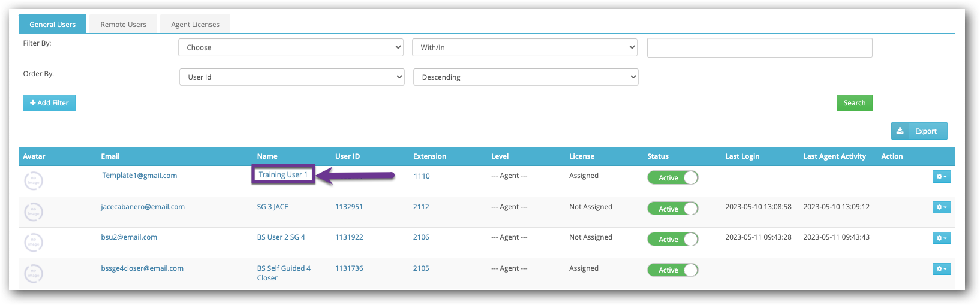Toggle Active status for Training User 1

click(x=672, y=178)
